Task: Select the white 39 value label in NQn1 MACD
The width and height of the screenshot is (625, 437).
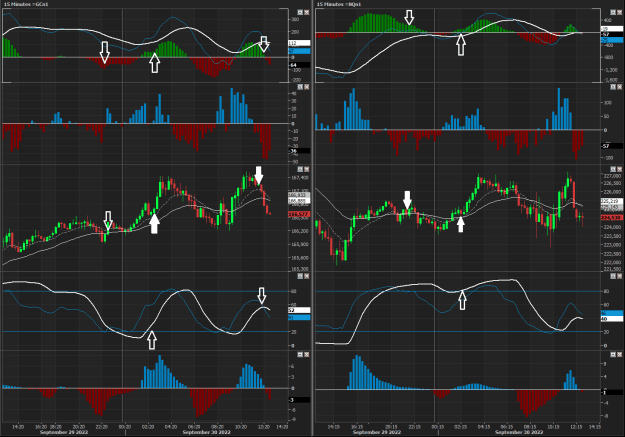Action: tap(612, 29)
